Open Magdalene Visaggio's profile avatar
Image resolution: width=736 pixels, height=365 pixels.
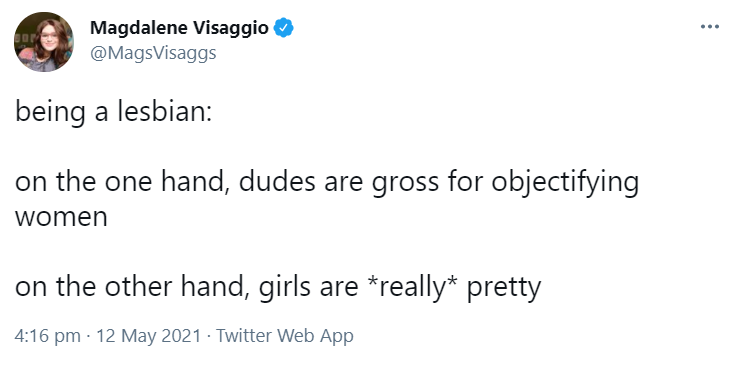[x=44, y=42]
